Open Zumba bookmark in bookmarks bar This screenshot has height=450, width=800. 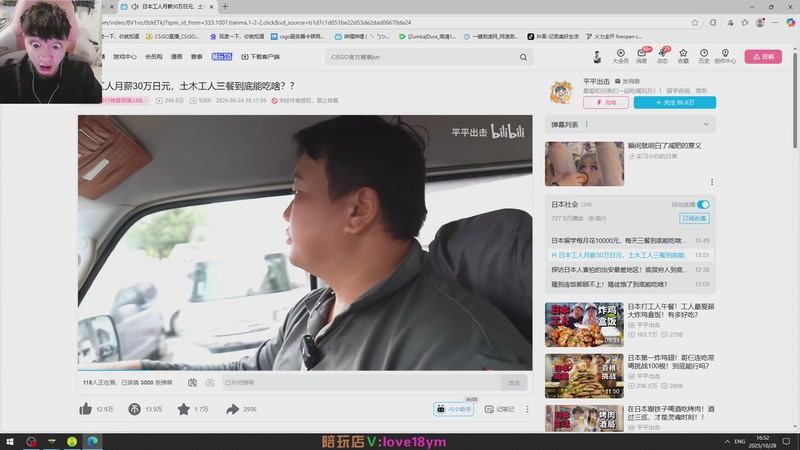click(428, 37)
